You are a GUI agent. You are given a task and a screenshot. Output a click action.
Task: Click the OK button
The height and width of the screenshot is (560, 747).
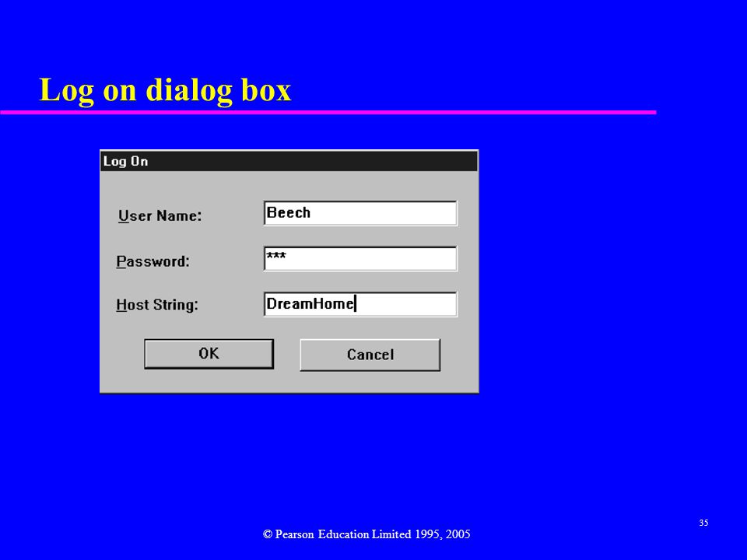click(209, 354)
